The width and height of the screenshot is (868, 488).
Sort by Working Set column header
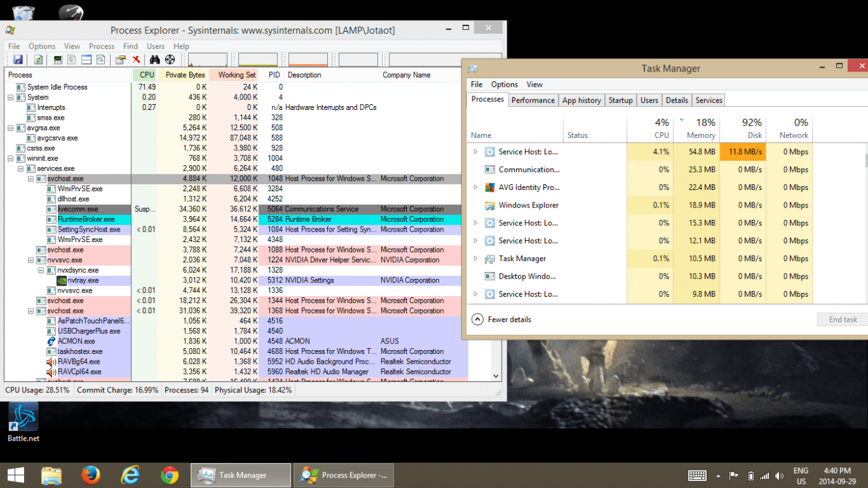[x=234, y=75]
